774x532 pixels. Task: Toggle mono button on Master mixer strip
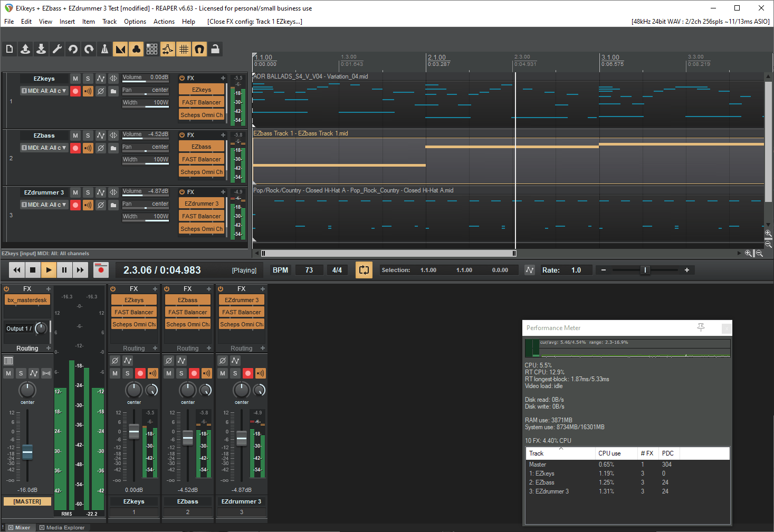point(46,373)
